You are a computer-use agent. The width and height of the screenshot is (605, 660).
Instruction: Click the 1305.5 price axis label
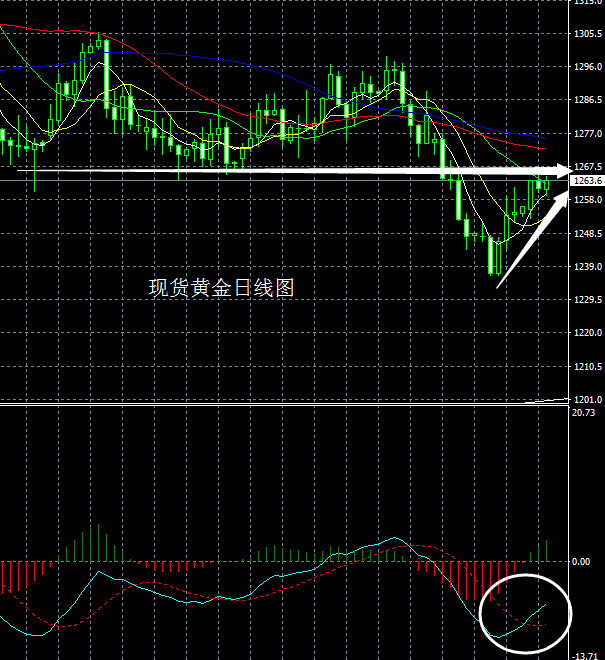coord(588,34)
